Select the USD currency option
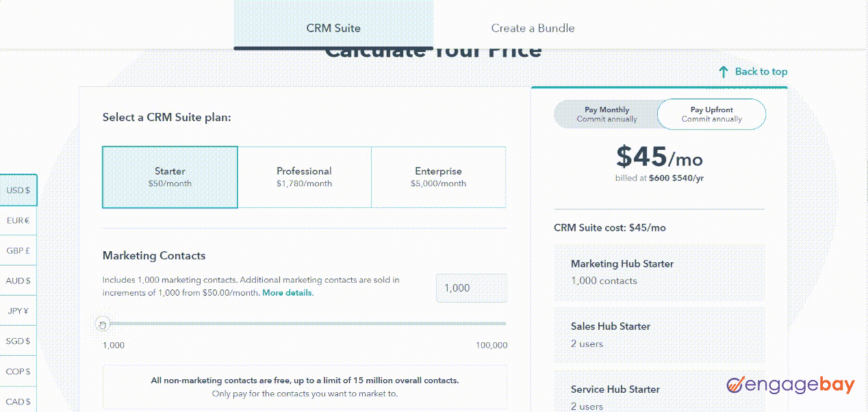This screenshot has width=868, height=412. click(18, 190)
